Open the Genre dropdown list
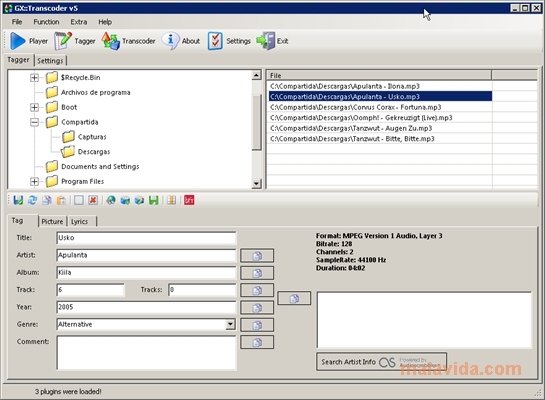Viewport: 545px width, 400px height. [x=230, y=325]
